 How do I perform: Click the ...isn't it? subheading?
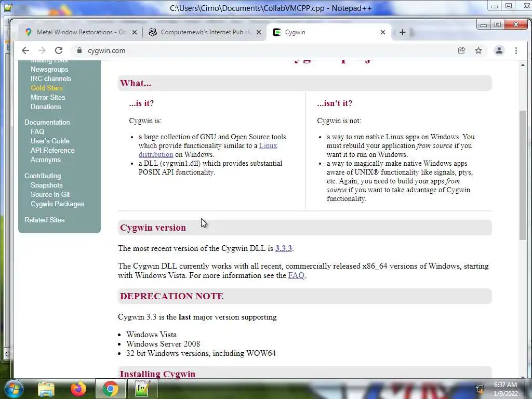[335, 103]
